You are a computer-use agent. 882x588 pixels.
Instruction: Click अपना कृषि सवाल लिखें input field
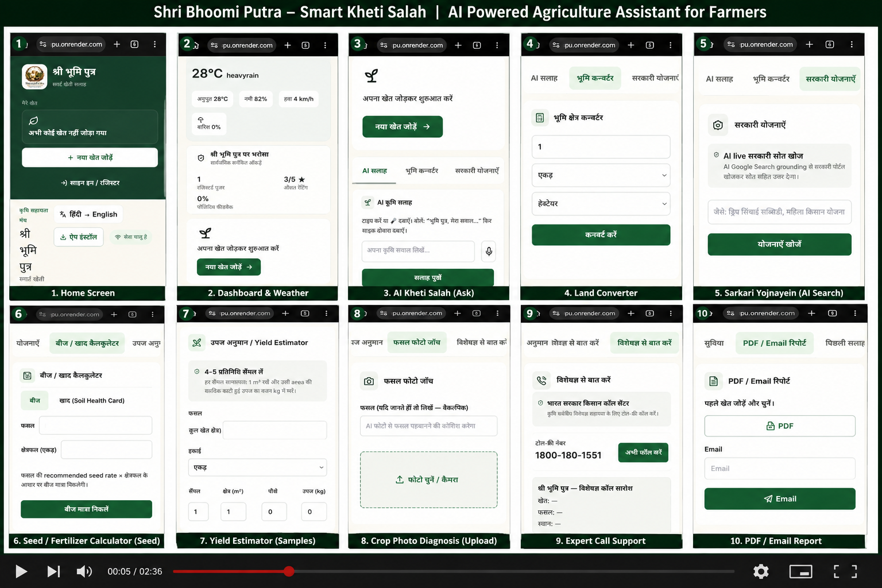pos(418,251)
